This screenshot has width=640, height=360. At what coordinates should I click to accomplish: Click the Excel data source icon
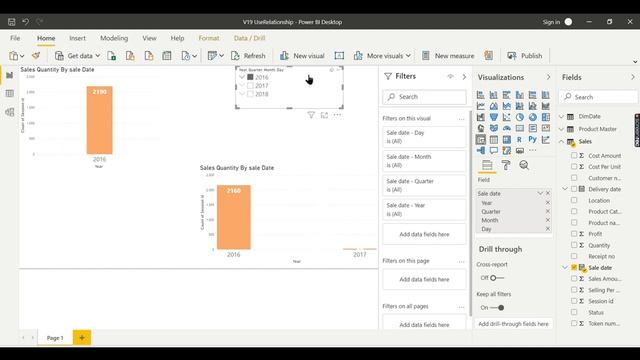coord(111,56)
